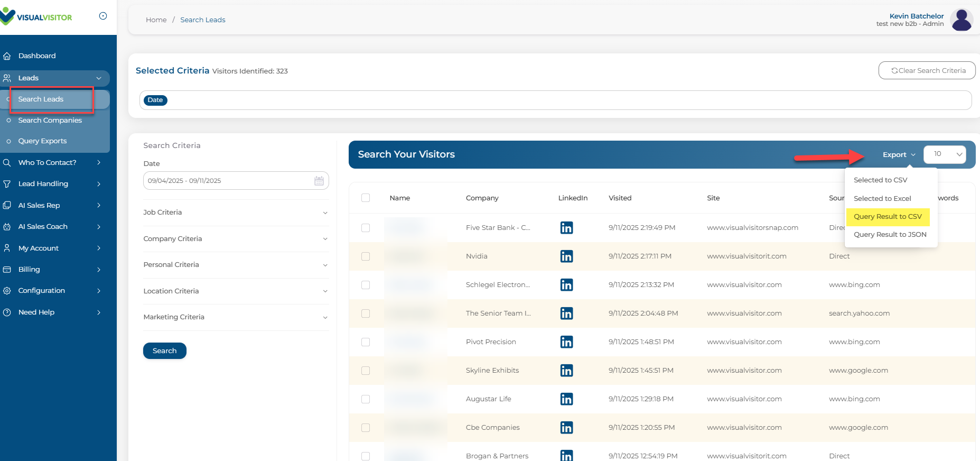The image size is (980, 461).
Task: Choose Query Result to CSV option
Action: click(x=888, y=217)
